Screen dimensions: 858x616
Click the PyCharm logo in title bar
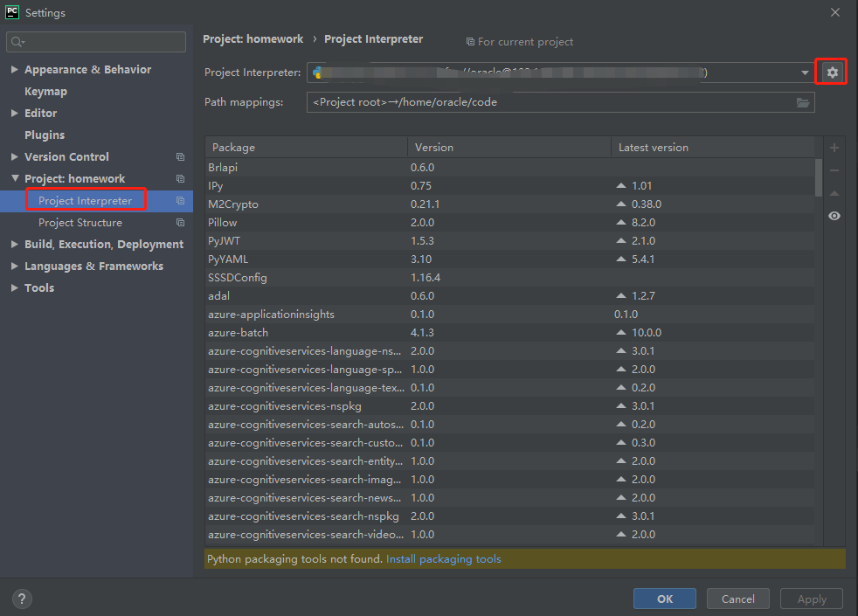coord(12,12)
